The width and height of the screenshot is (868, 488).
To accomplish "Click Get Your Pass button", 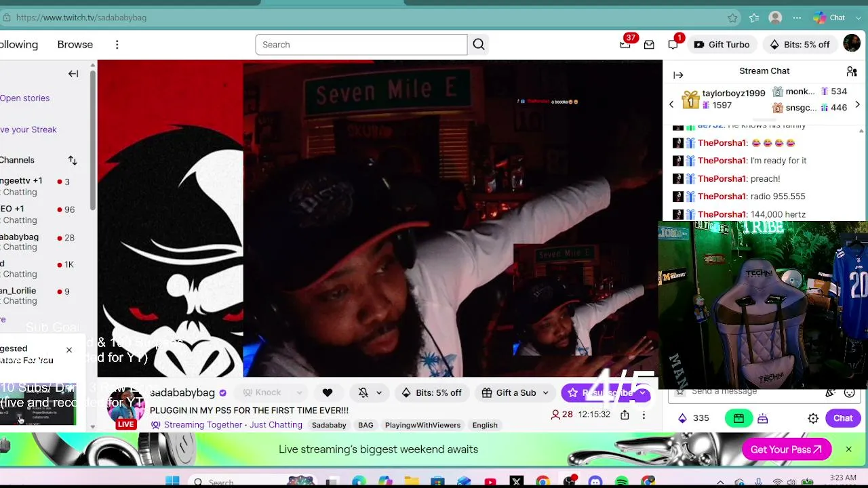I will (787, 449).
